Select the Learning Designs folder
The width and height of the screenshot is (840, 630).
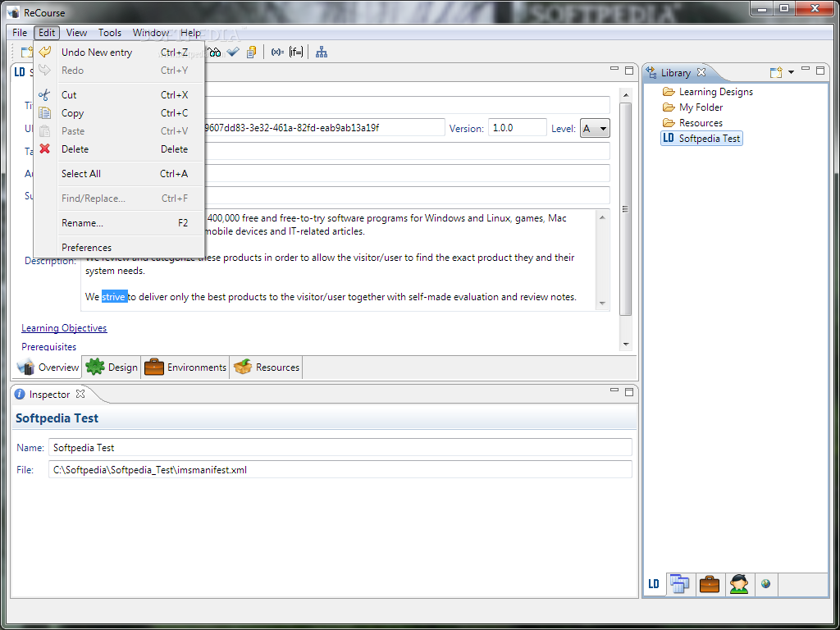click(x=708, y=92)
